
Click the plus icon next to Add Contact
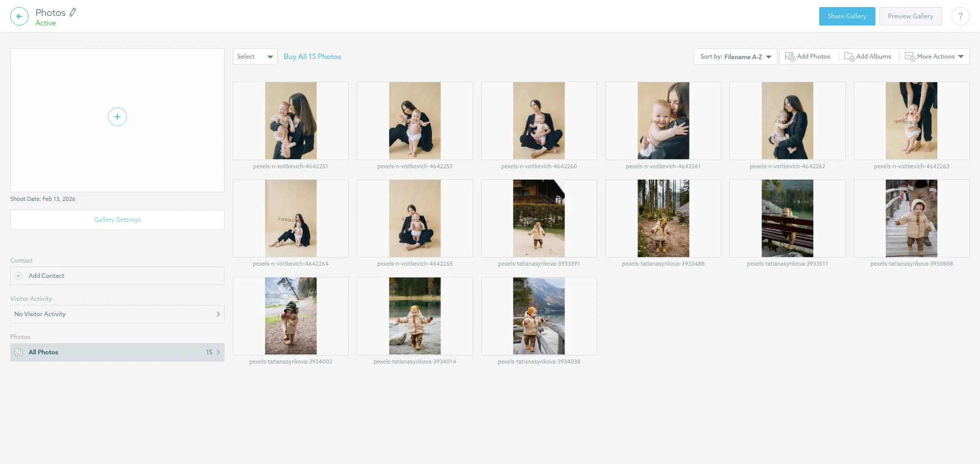pos(18,275)
